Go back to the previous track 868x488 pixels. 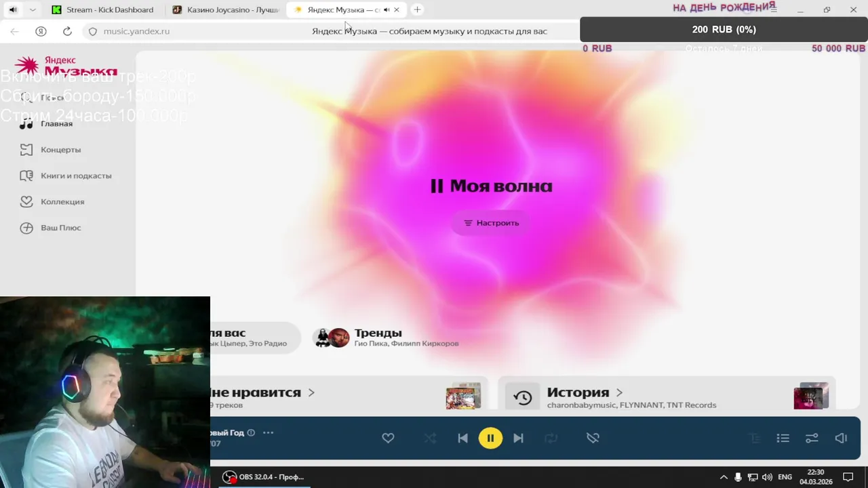coord(462,438)
